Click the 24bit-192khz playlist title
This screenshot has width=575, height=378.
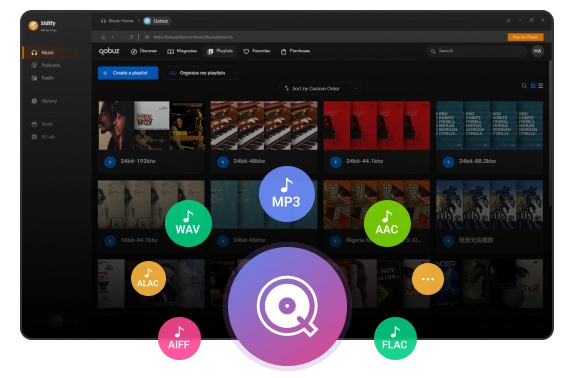pyautogui.click(x=138, y=161)
